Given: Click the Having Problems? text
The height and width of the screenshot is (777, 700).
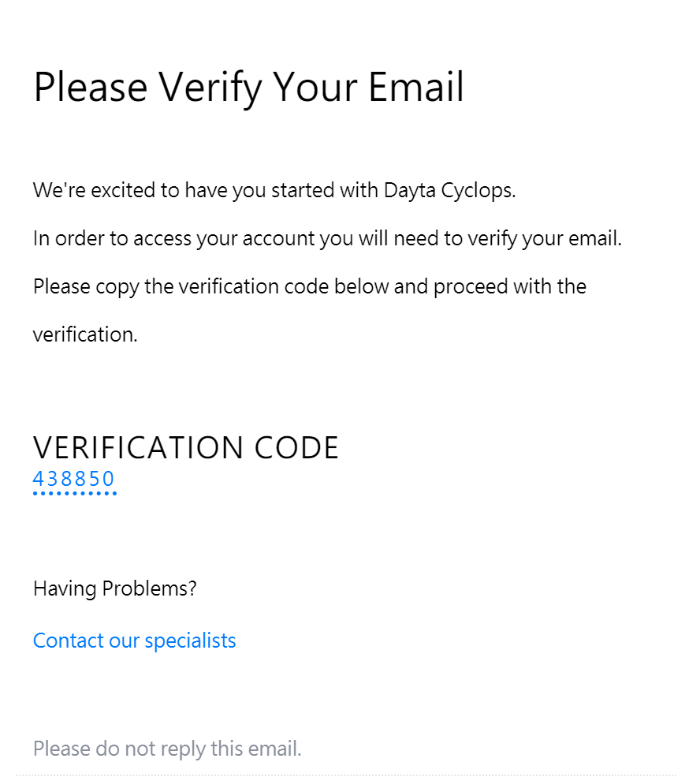Looking at the screenshot, I should [114, 588].
